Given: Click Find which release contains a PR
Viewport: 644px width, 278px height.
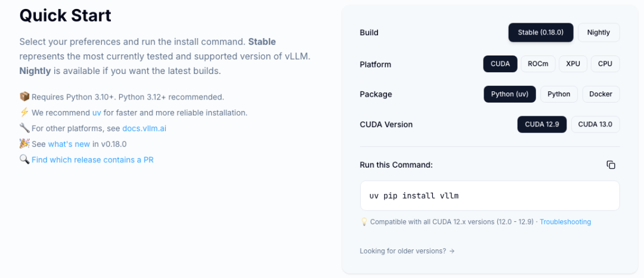Looking at the screenshot, I should pyautogui.click(x=92, y=160).
